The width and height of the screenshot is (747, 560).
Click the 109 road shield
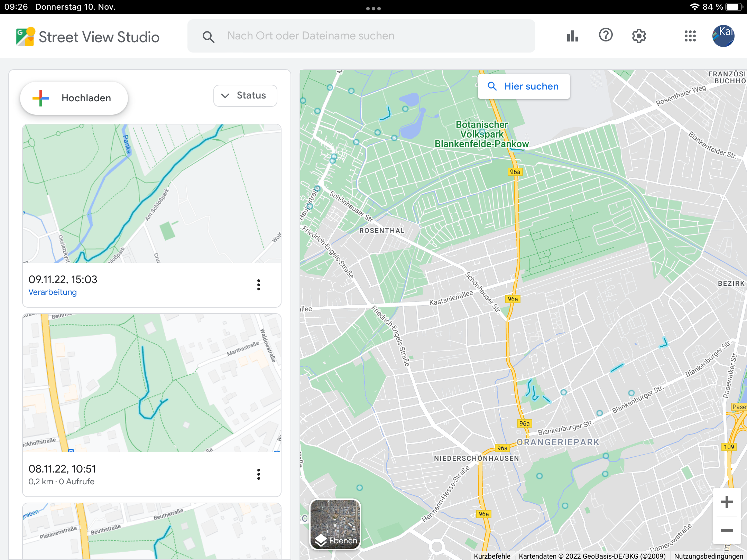729,447
